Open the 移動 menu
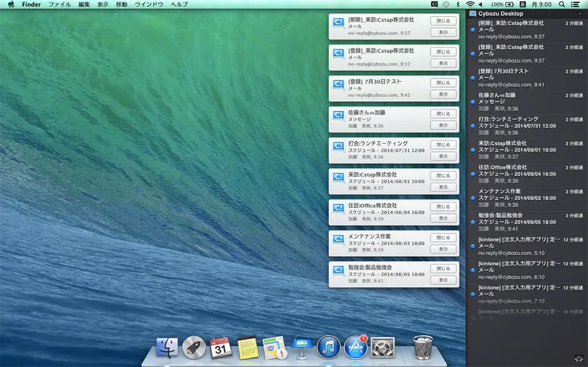Viewport: 588px width, 367px height. coord(122,4)
